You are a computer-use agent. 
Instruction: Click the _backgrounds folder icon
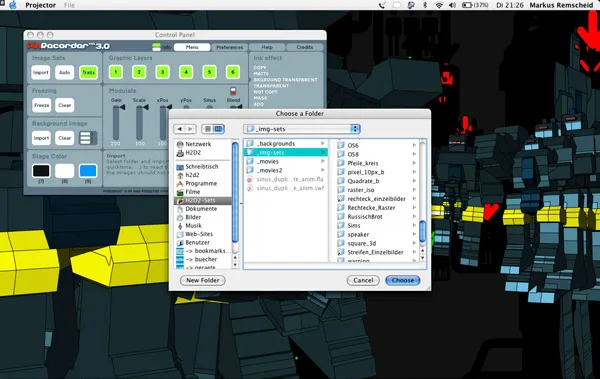click(250, 144)
